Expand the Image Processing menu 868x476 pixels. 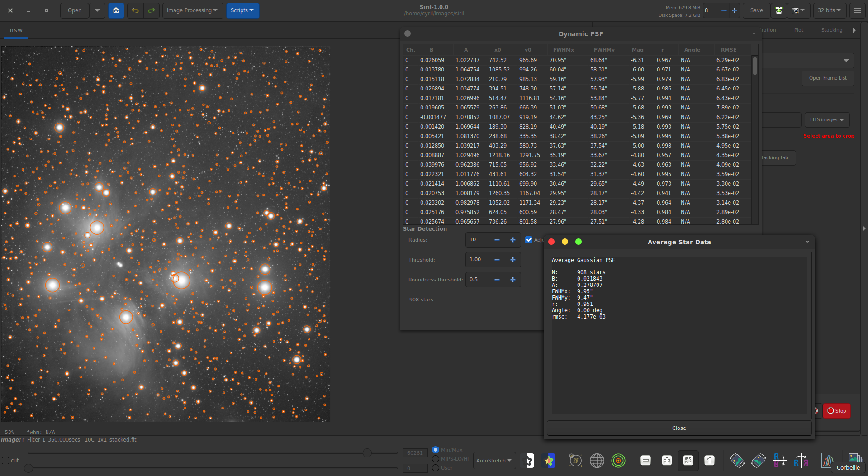192,10
